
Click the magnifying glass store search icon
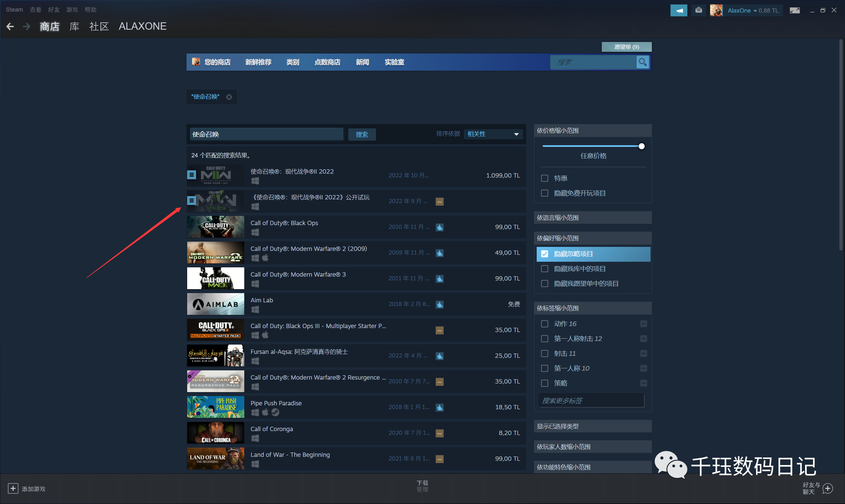click(x=642, y=62)
